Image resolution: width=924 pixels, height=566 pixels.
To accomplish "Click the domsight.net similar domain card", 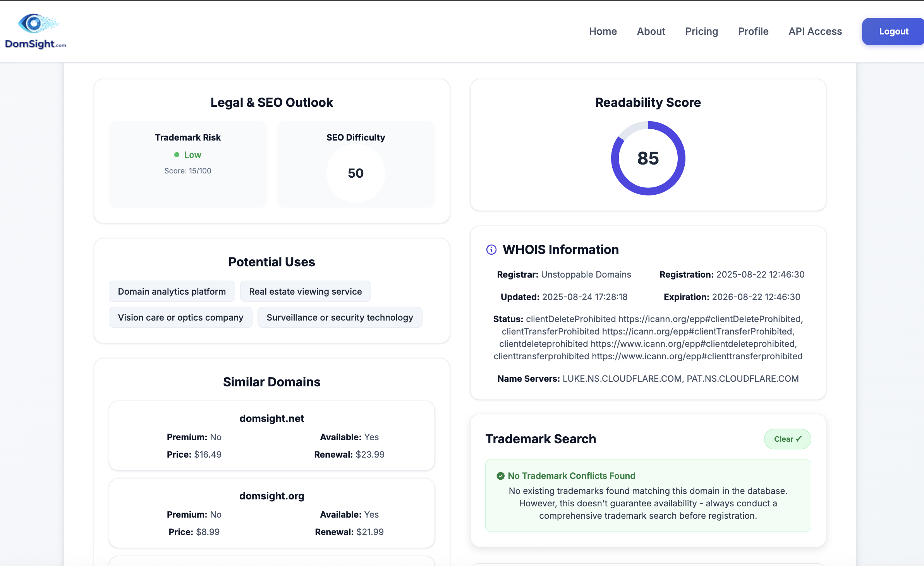I will [x=271, y=436].
